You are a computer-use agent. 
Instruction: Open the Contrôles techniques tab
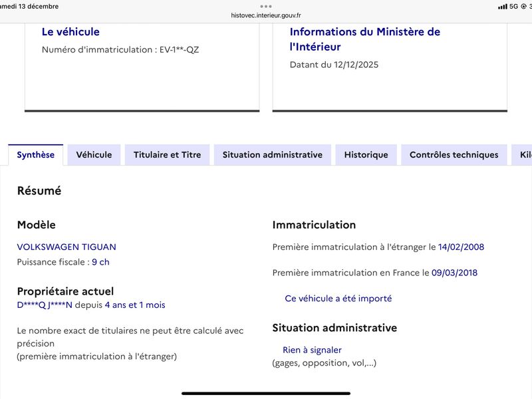tap(454, 155)
